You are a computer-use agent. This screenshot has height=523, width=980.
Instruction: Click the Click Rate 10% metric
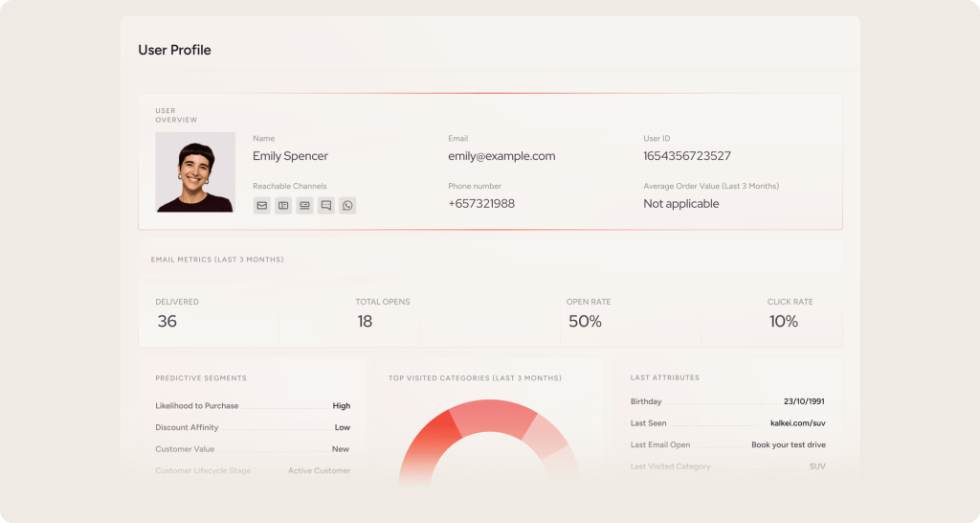pos(783,322)
